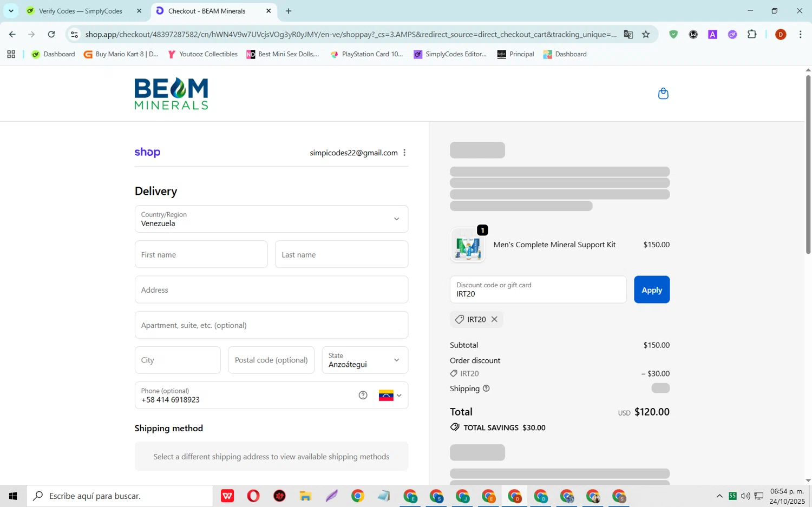
Task: Open the Principal bookmark
Action: [515, 54]
